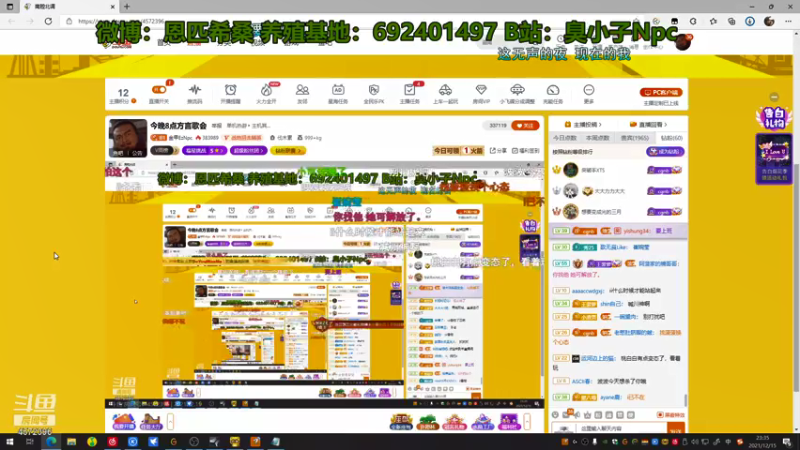Open the UFO score adjustment icon
This screenshot has width=800, height=450.
click(x=517, y=90)
